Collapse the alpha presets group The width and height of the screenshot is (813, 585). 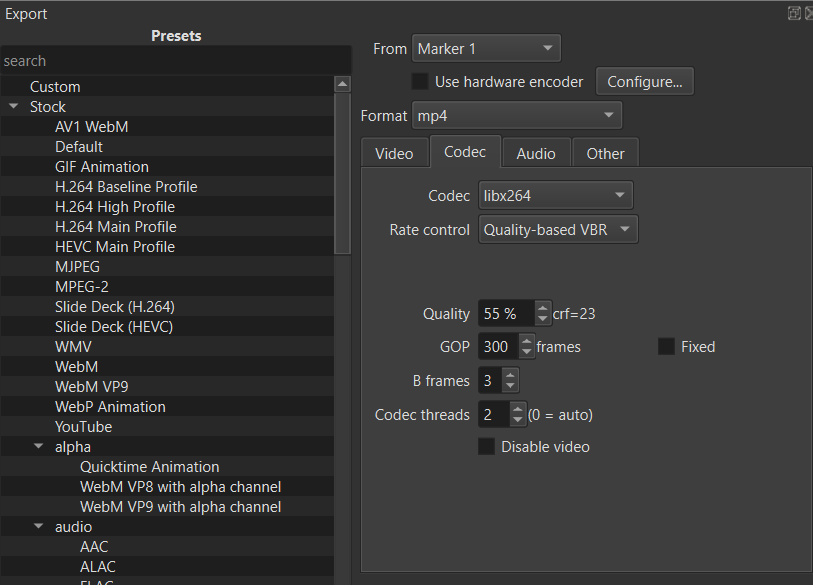click(x=37, y=446)
